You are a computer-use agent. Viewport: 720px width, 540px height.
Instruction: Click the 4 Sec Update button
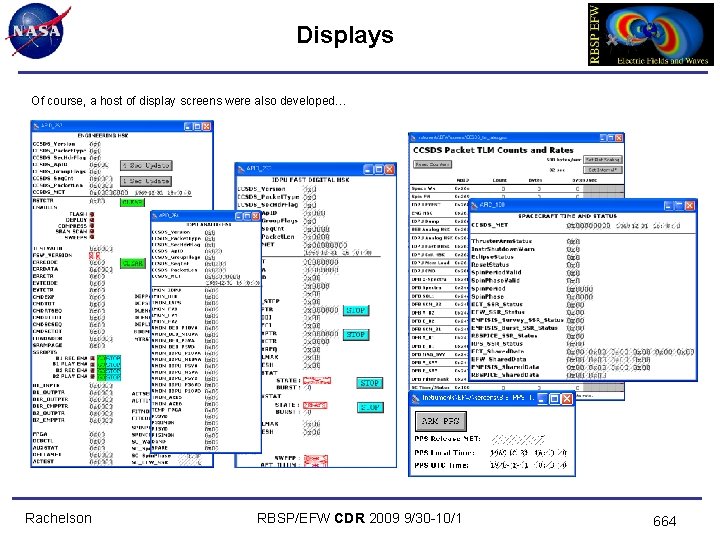coord(146,165)
